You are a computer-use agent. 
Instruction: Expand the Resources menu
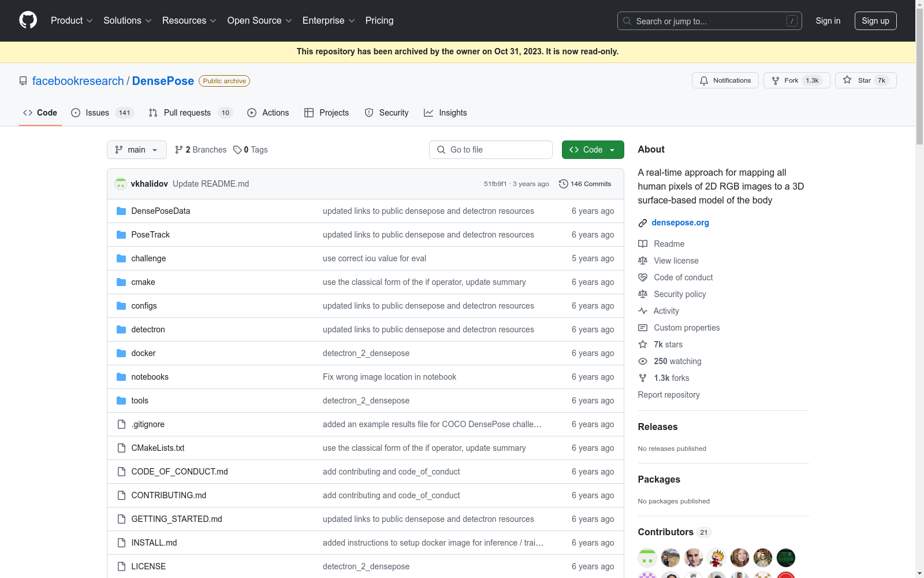click(189, 21)
